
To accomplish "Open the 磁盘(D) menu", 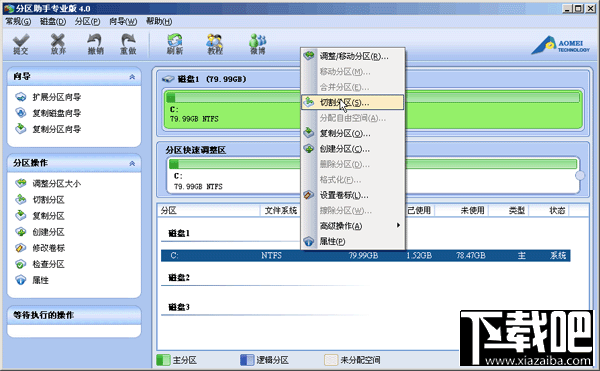I will pyautogui.click(x=53, y=21).
